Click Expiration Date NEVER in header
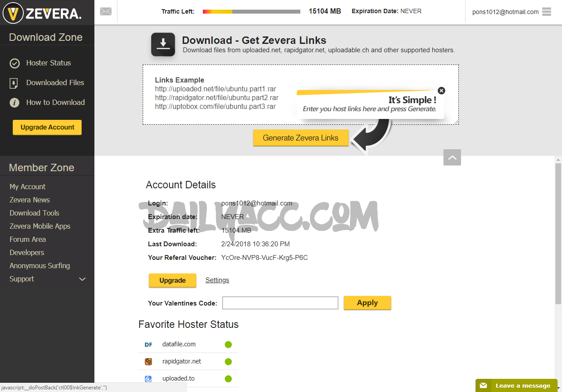Image resolution: width=562 pixels, height=392 pixels. point(386,11)
